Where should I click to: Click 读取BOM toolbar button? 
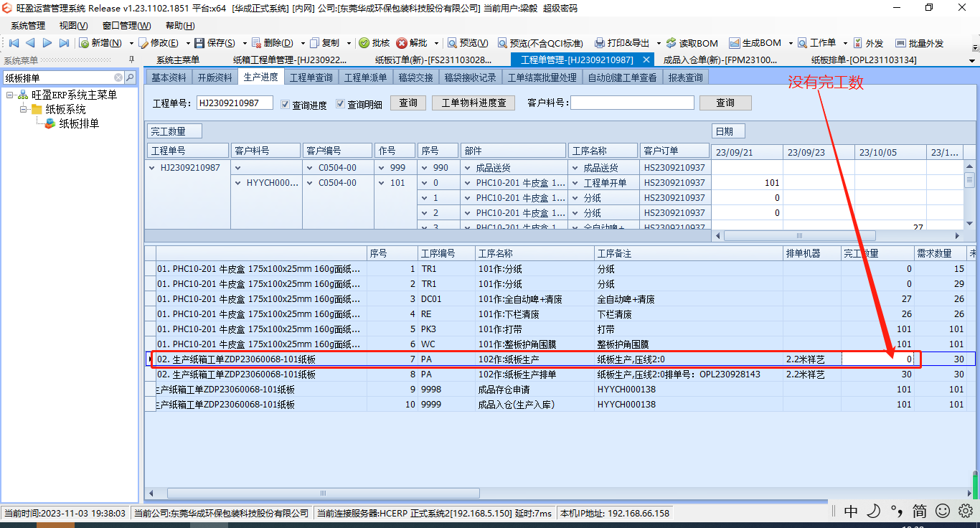click(692, 43)
